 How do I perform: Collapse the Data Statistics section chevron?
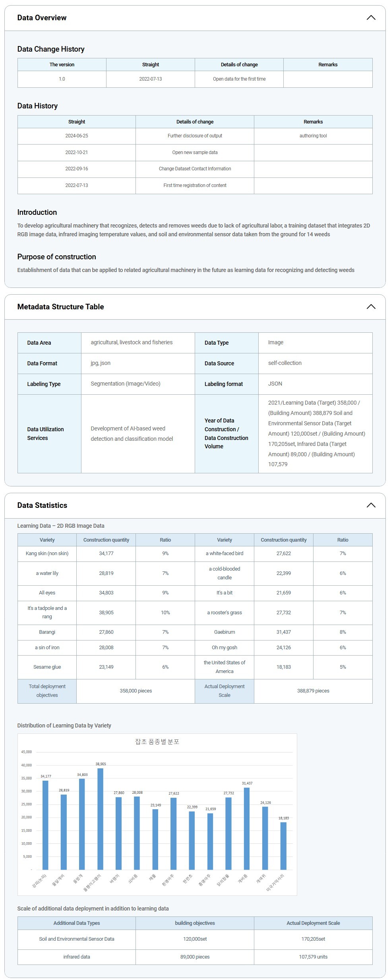pos(370,505)
